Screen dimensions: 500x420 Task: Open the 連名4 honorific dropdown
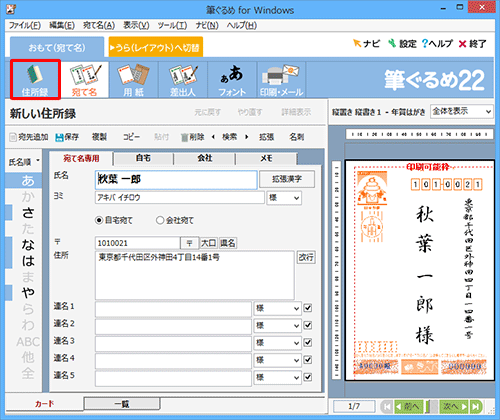pyautogui.click(x=277, y=360)
